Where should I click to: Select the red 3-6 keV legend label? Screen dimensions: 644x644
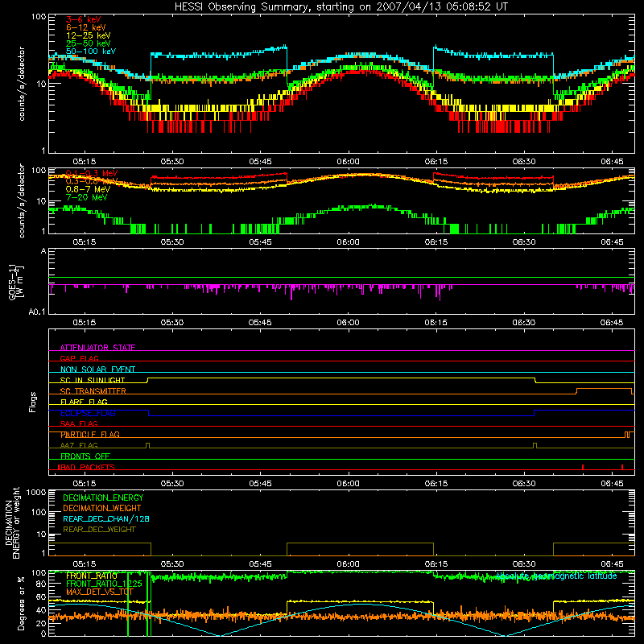click(x=84, y=19)
